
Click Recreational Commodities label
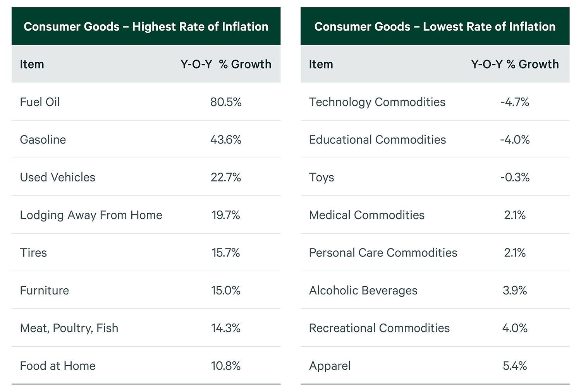coord(380,328)
